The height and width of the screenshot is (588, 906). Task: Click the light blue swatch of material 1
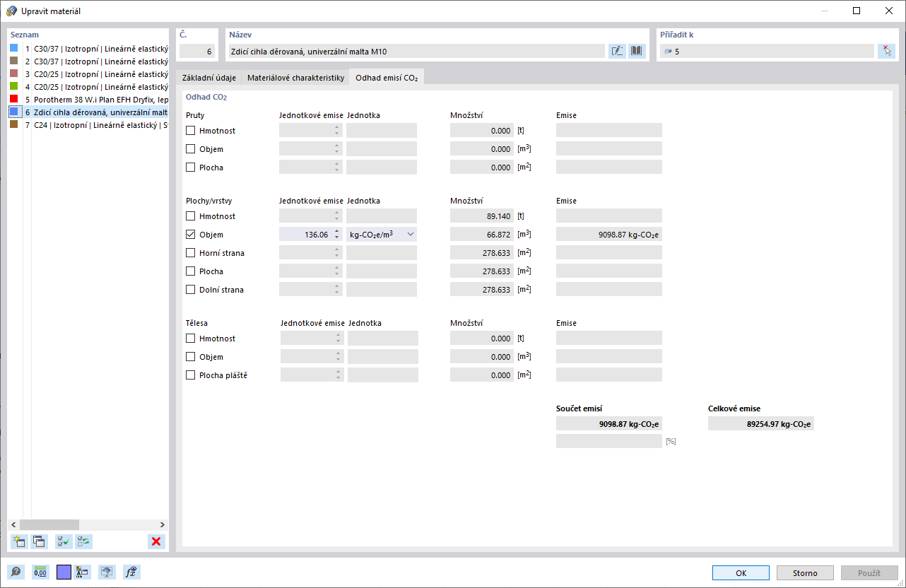(13, 48)
